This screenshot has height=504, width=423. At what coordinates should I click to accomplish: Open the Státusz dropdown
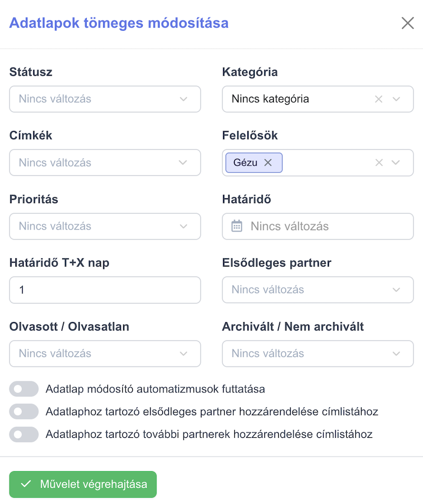[x=105, y=99]
